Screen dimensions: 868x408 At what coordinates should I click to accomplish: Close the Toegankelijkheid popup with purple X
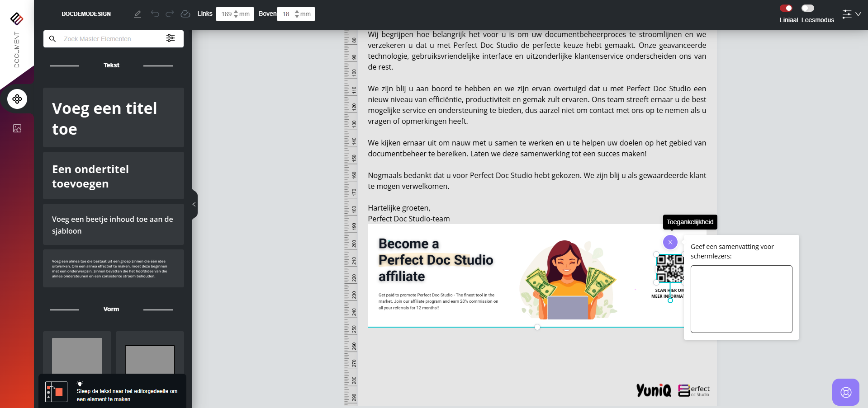click(670, 242)
